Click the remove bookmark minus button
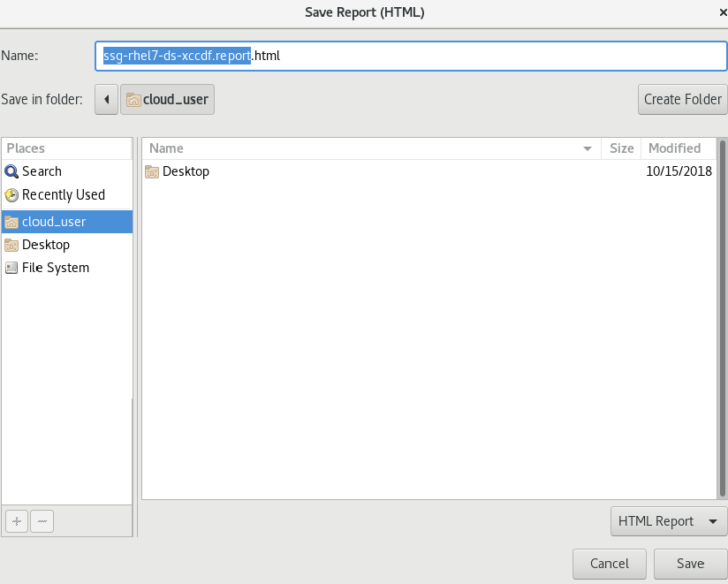 (42, 521)
